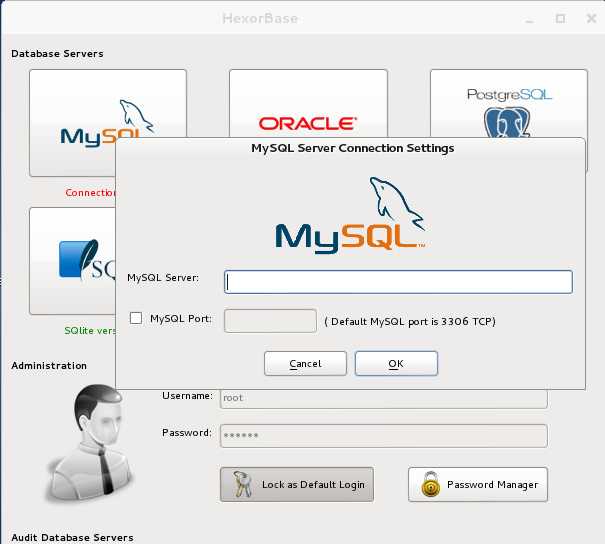Click the Default MySQL port 3306 hint
This screenshot has width=605, height=544.
(410, 321)
